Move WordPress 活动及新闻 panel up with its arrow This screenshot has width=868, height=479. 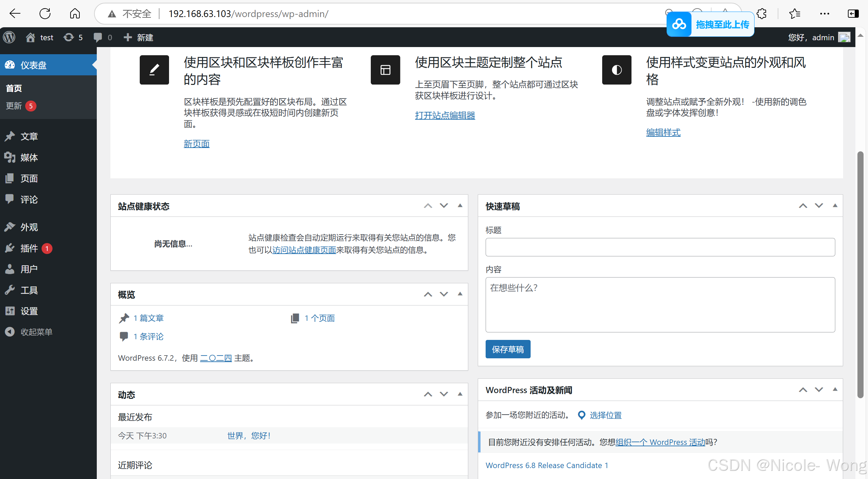[x=803, y=390]
